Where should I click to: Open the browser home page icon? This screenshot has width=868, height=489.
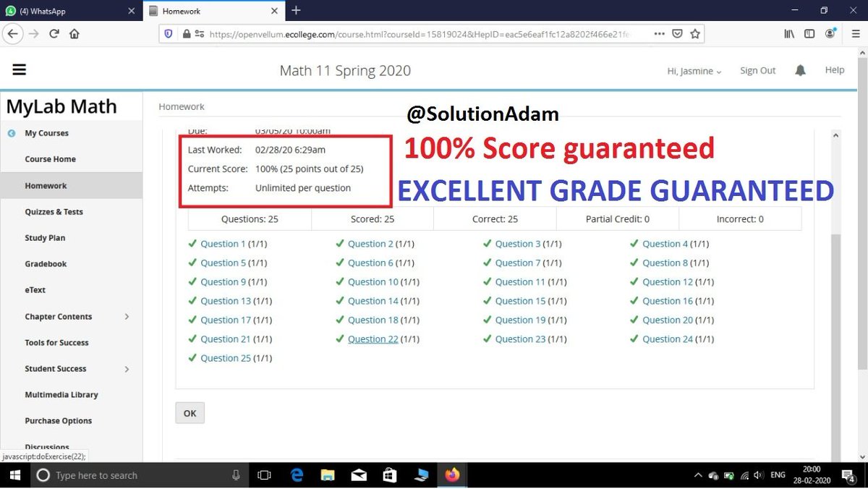tap(75, 33)
